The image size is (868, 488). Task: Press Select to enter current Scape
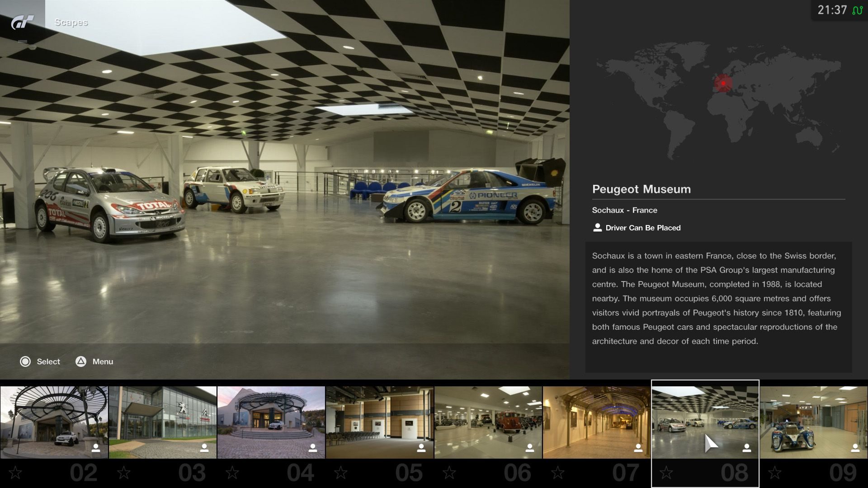pos(39,361)
